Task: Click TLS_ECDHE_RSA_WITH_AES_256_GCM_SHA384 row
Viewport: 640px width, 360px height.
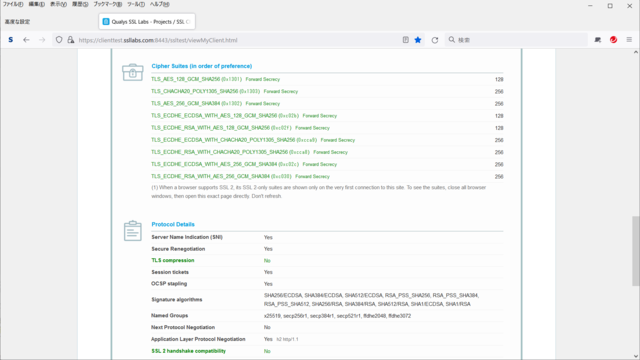Action: pyautogui.click(x=327, y=176)
